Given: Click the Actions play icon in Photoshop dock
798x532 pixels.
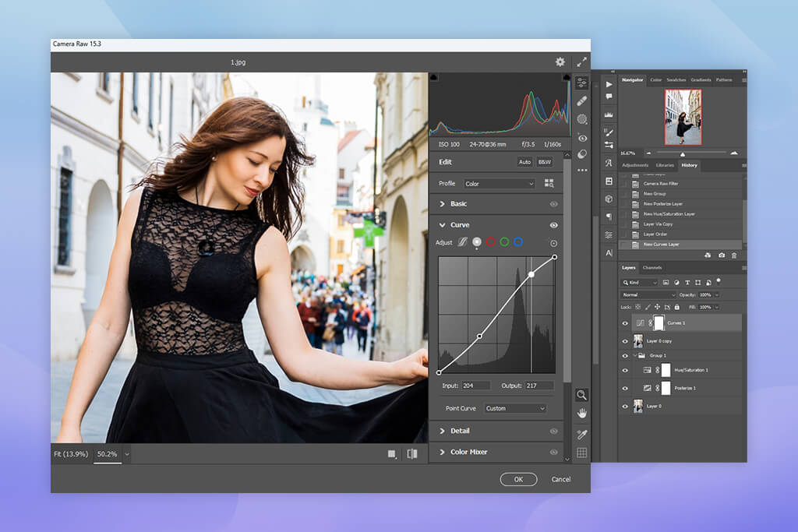Looking at the screenshot, I should pos(609,84).
